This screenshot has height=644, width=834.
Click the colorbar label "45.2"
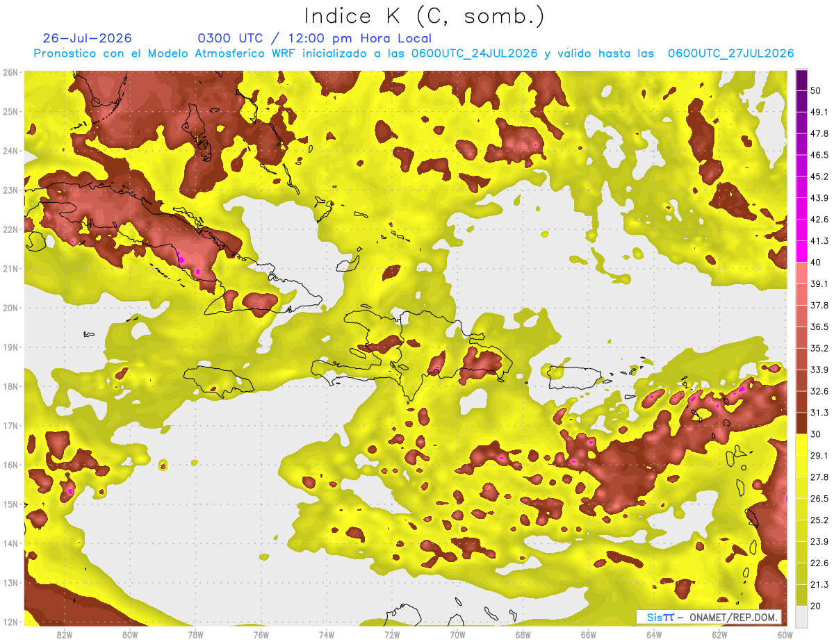(x=819, y=176)
